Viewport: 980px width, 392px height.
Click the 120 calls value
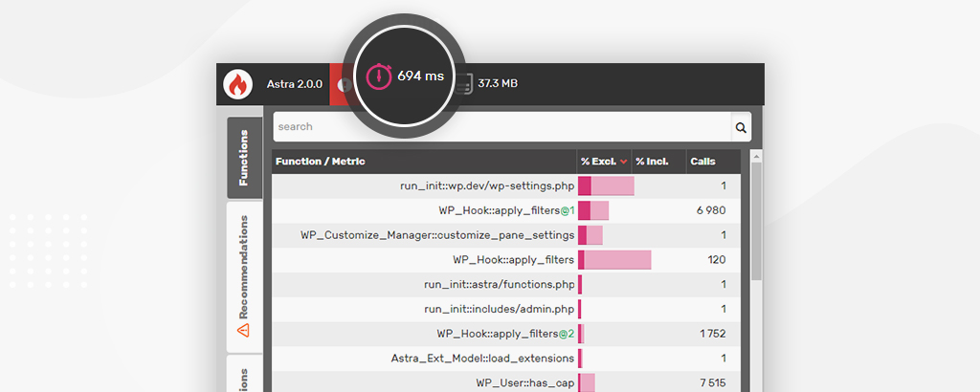coord(717,260)
